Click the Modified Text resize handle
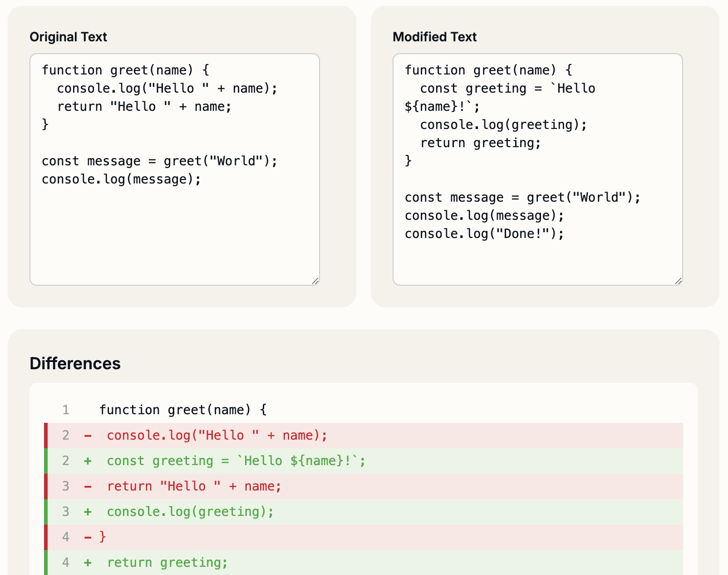The height and width of the screenshot is (575, 728). [679, 281]
